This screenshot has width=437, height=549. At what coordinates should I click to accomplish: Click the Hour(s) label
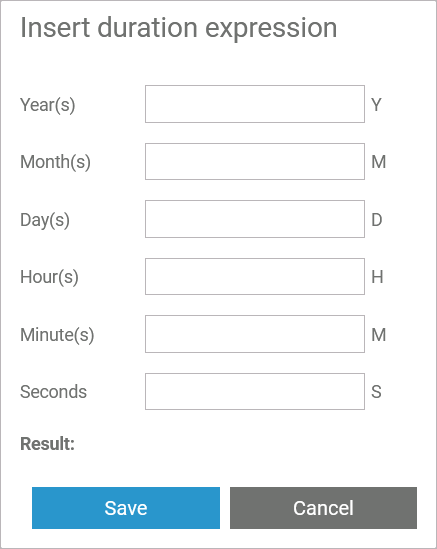coord(49,277)
